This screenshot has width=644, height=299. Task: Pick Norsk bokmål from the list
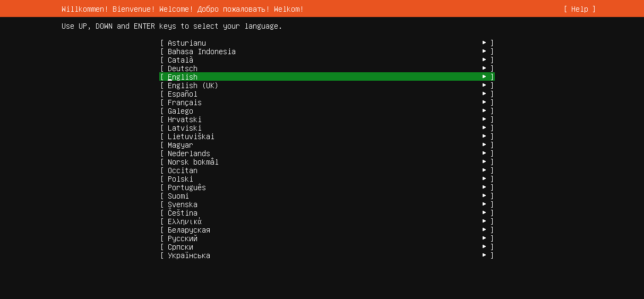(193, 162)
